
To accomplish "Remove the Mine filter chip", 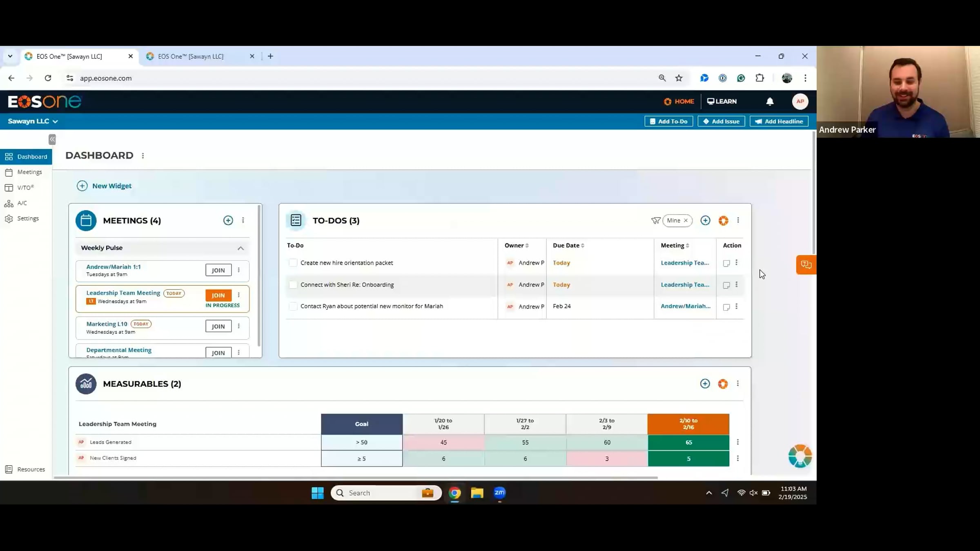I will point(686,221).
